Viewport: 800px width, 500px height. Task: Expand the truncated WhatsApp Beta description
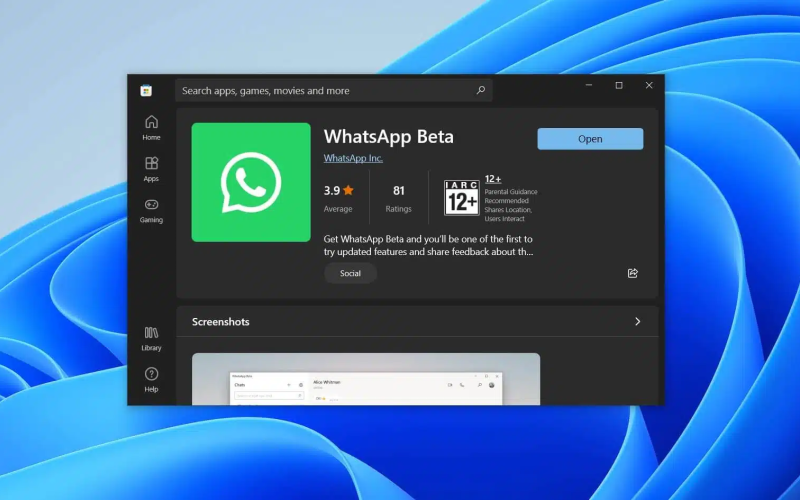pyautogui.click(x=428, y=246)
